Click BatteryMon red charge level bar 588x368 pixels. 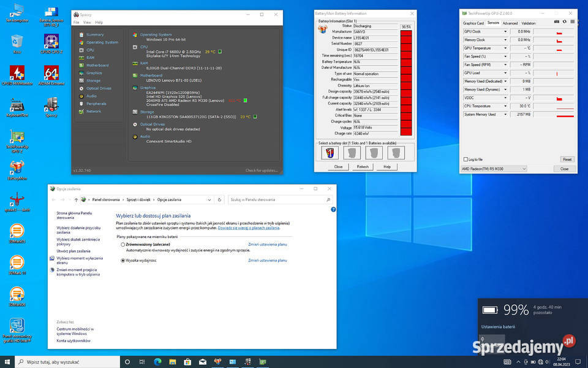405,83
